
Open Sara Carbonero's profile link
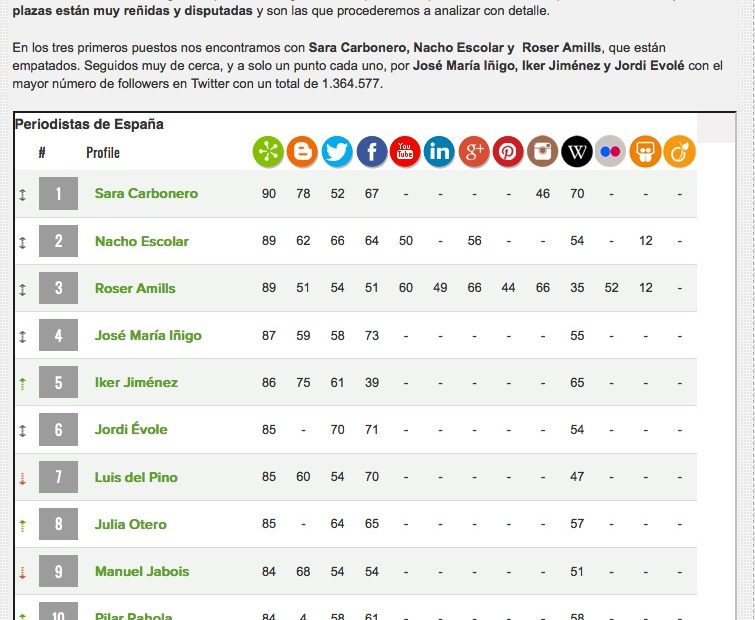[x=146, y=194]
